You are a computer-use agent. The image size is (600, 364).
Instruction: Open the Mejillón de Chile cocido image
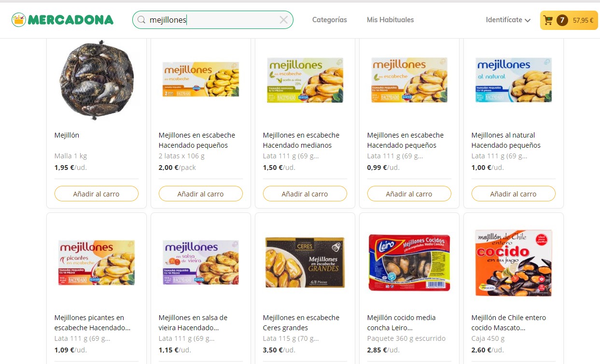pyautogui.click(x=513, y=262)
